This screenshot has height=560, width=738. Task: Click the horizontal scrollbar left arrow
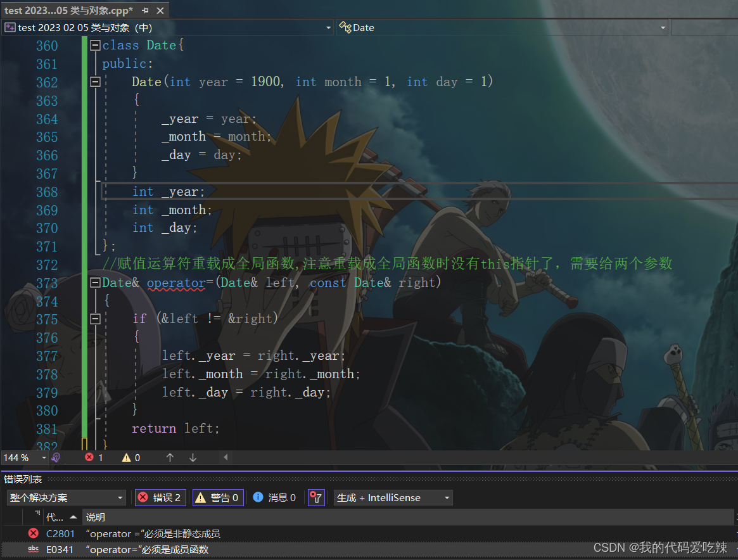(x=226, y=457)
